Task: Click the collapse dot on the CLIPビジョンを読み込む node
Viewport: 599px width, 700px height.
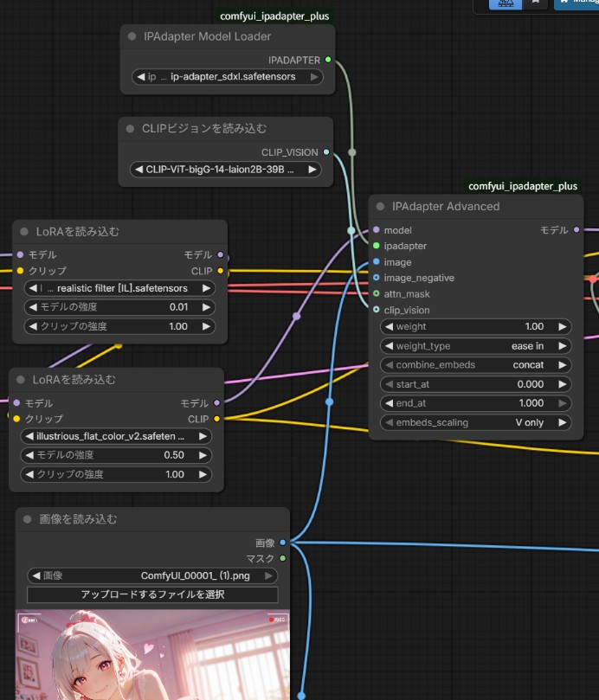Action: [x=131, y=128]
